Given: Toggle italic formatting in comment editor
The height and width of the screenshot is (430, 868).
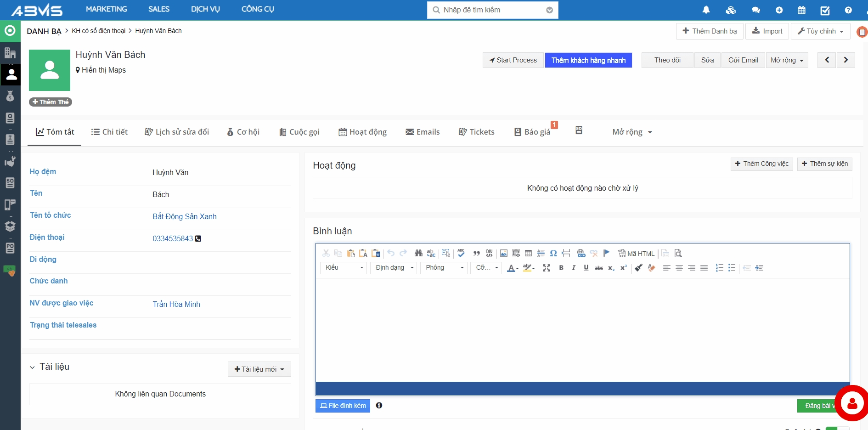Looking at the screenshot, I should [x=574, y=268].
